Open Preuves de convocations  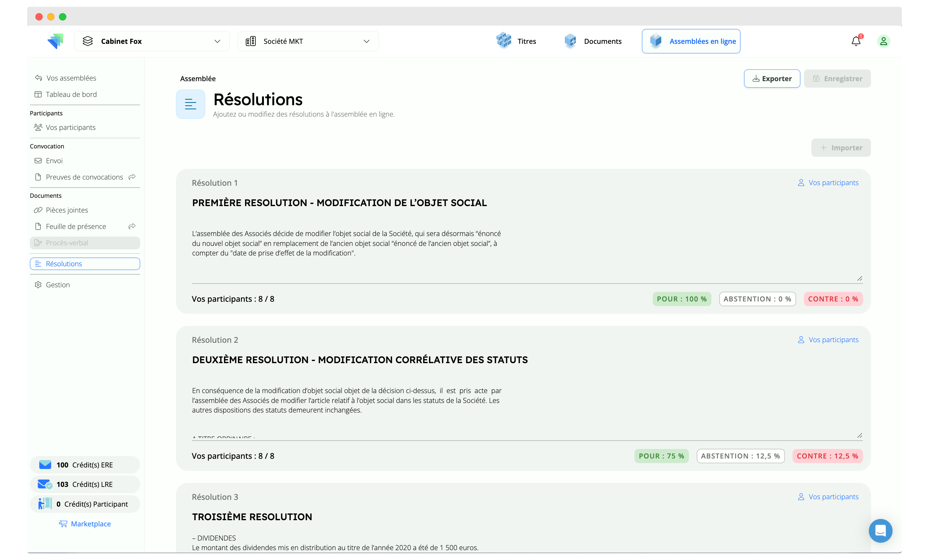78,177
